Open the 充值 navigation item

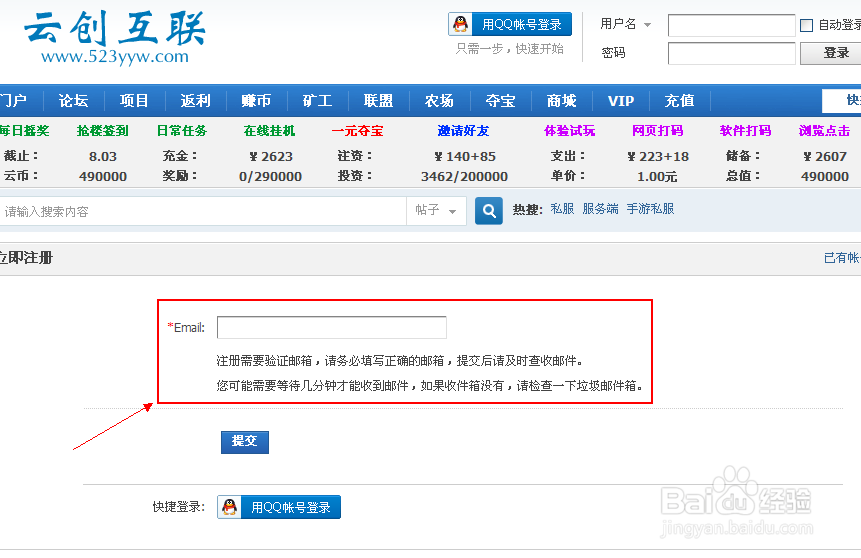[680, 101]
